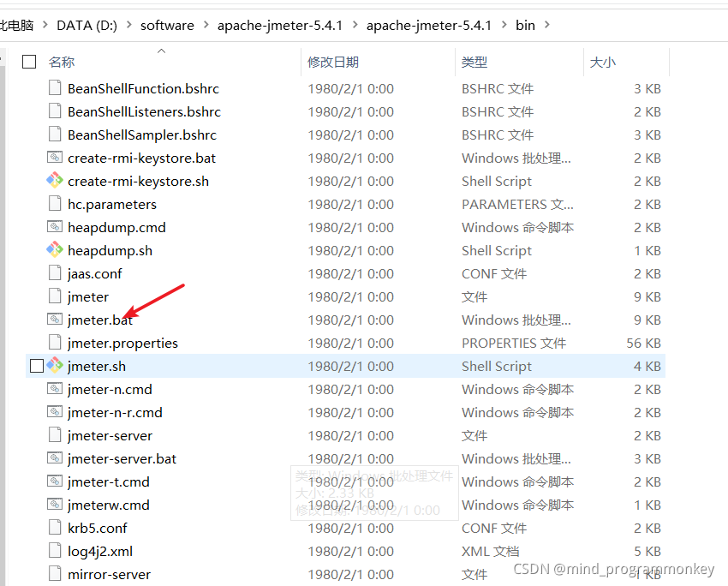Screen dimensions: 728x586
Task: Open the second apache-jmeter-5.4.1 breadcrumb
Action: (429, 25)
